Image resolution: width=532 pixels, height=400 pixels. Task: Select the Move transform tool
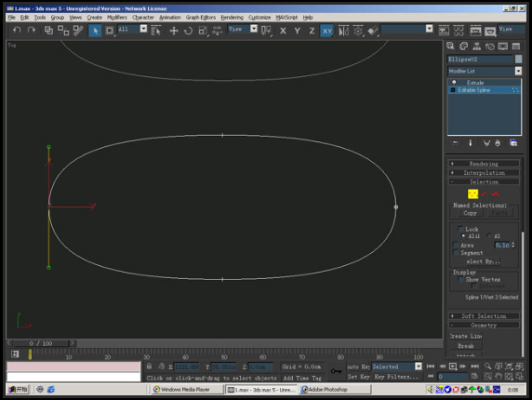[174, 31]
